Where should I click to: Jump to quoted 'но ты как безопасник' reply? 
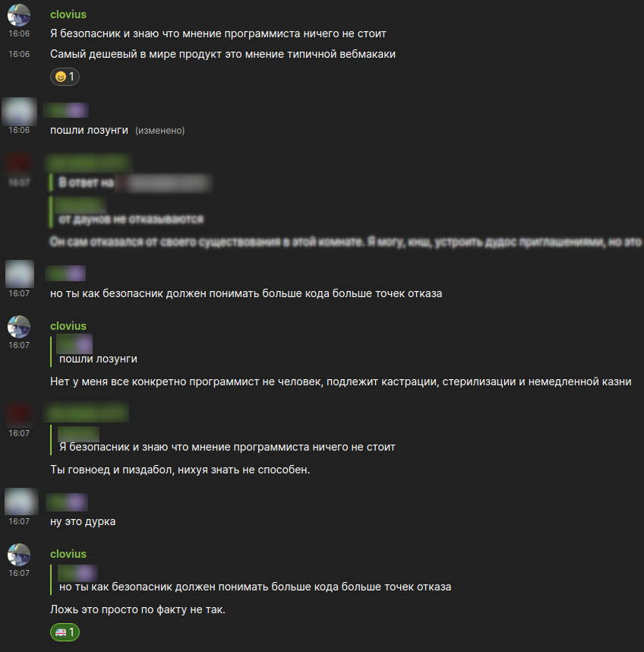pos(255,587)
